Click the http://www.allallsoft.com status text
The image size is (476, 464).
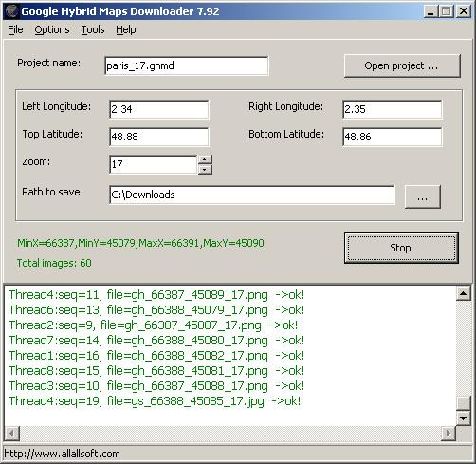tap(62, 454)
